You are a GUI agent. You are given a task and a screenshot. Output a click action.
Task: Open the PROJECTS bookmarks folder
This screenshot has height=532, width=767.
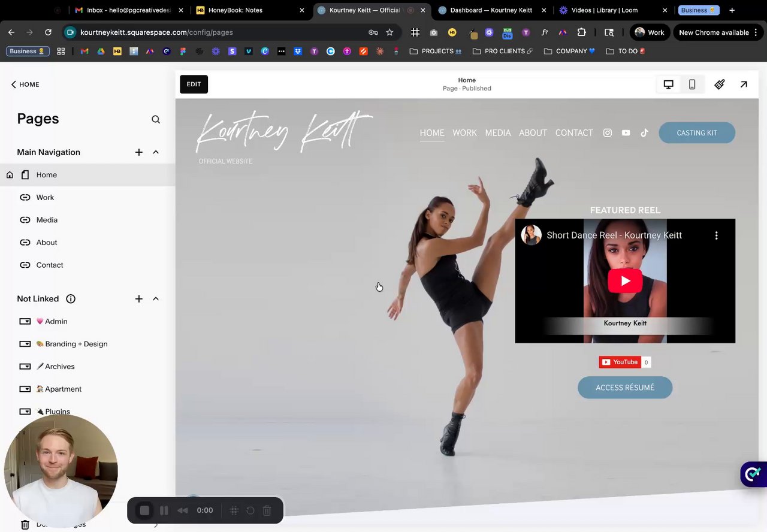436,52
